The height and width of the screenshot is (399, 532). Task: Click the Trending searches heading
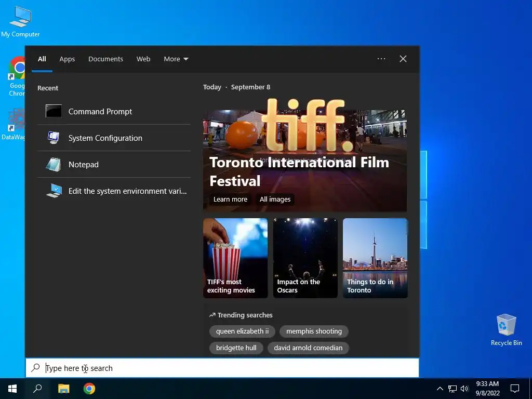coord(241,315)
